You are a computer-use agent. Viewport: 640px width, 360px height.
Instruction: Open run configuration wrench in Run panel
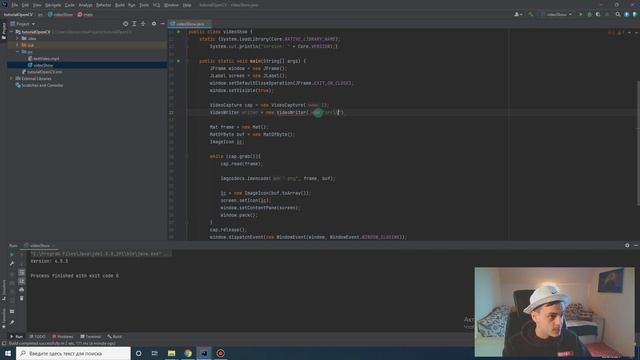[12, 263]
